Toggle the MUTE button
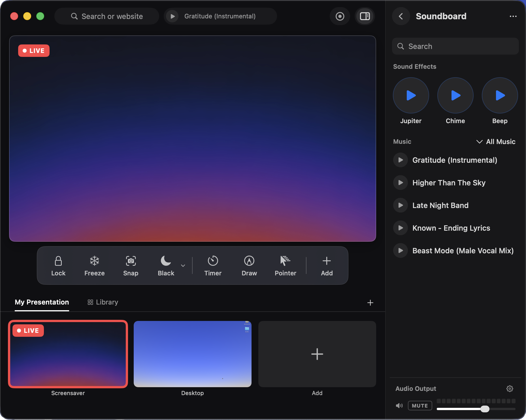The width and height of the screenshot is (526, 420). [420, 406]
